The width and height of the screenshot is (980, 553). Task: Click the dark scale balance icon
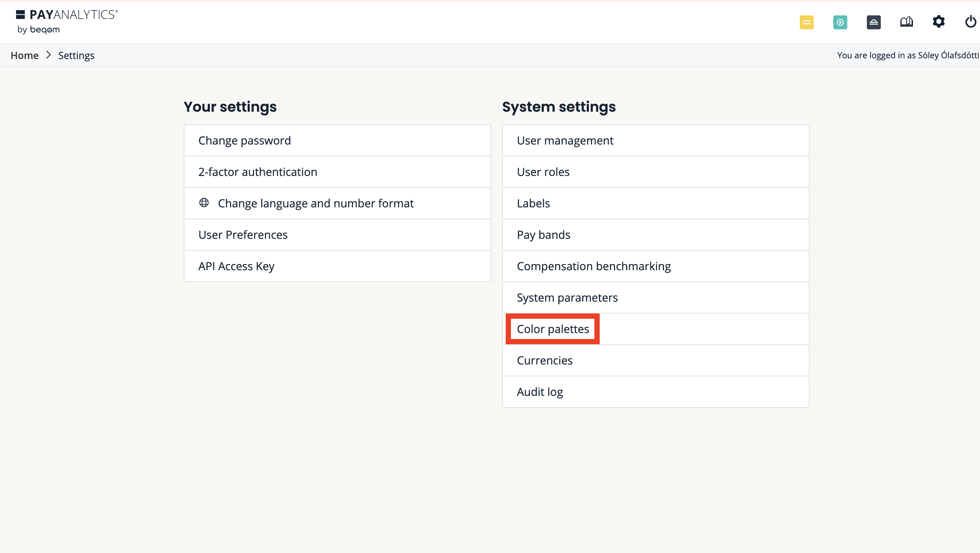(873, 22)
